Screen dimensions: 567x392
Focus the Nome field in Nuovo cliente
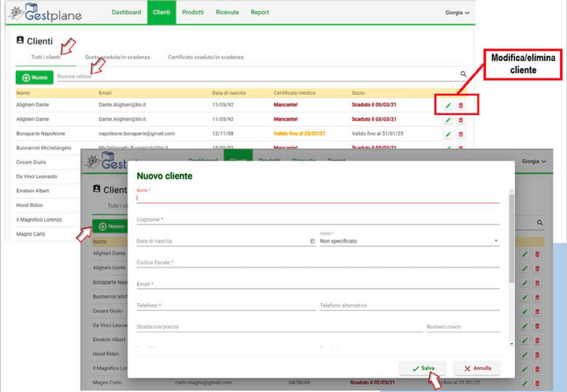(318, 198)
